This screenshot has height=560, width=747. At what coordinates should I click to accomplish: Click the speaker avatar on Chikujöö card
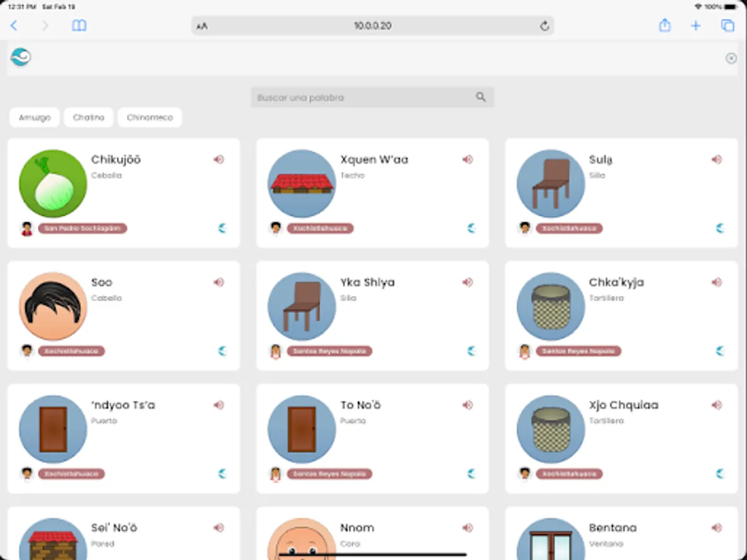coord(27,228)
